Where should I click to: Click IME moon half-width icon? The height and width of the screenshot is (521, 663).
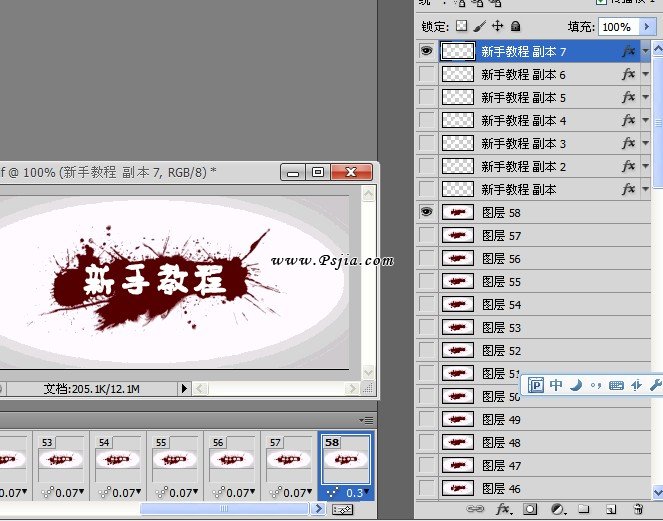(576, 385)
